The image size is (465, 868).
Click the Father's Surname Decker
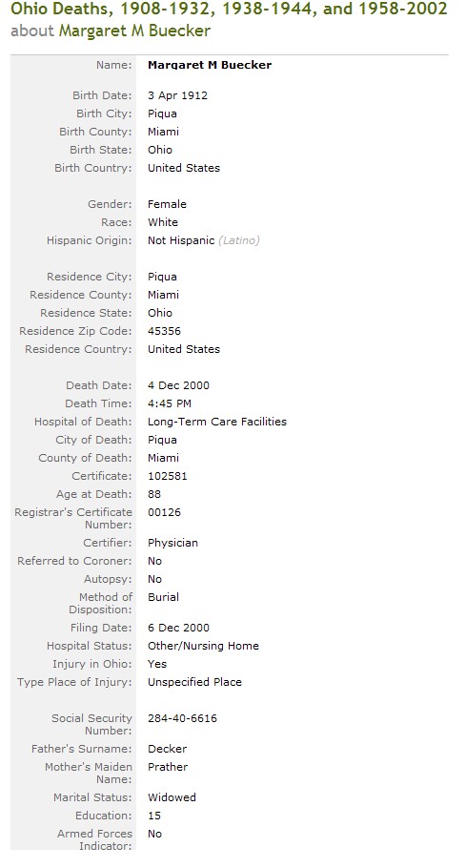(x=167, y=749)
